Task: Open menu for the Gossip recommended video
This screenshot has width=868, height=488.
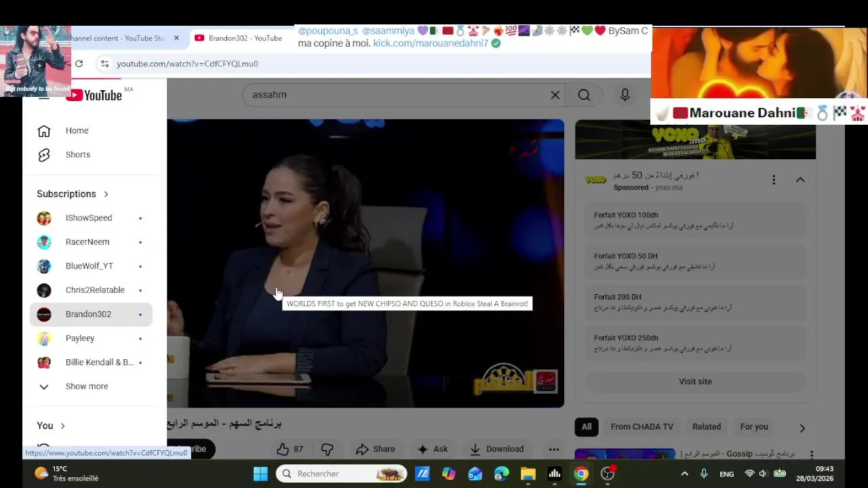Action: [811, 455]
